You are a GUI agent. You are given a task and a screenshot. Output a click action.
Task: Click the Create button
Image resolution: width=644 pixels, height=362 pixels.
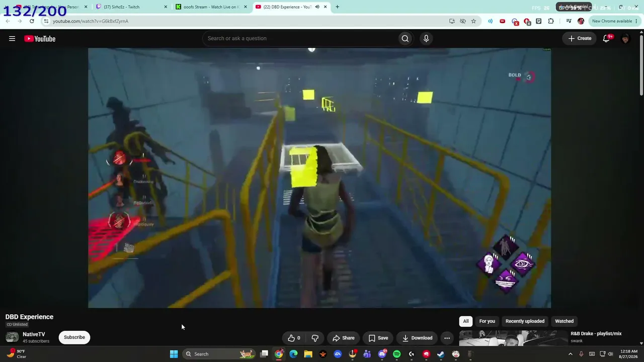pyautogui.click(x=580, y=39)
